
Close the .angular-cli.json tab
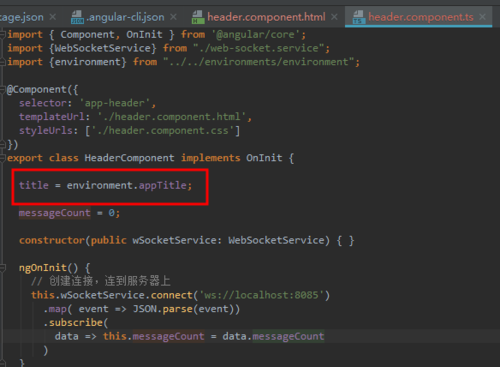click(x=173, y=17)
